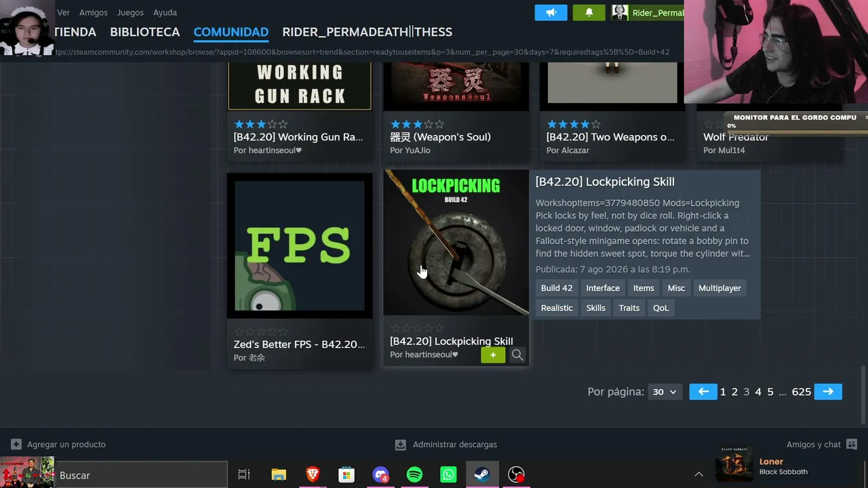Open the Ver menu
Image resolution: width=868 pixels, height=488 pixels.
tap(63, 12)
